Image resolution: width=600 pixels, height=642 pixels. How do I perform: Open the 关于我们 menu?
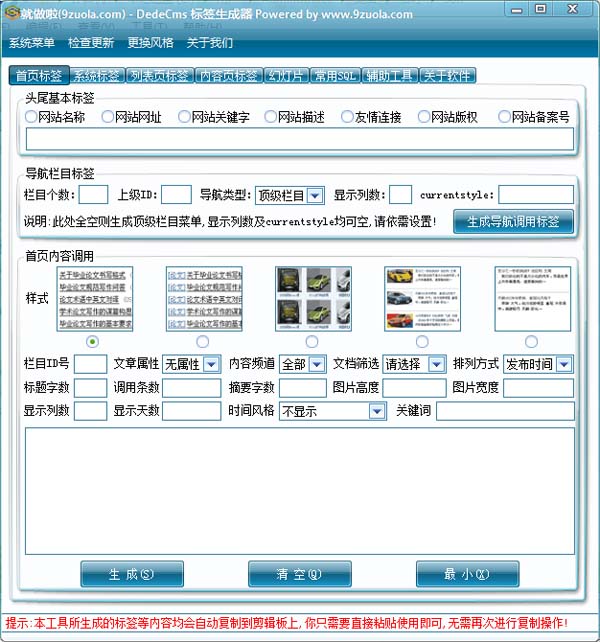point(210,43)
